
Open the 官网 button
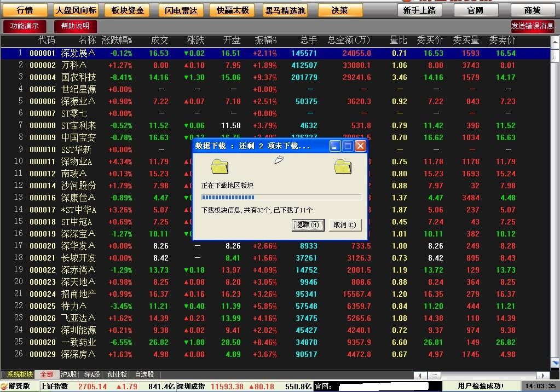tap(475, 10)
